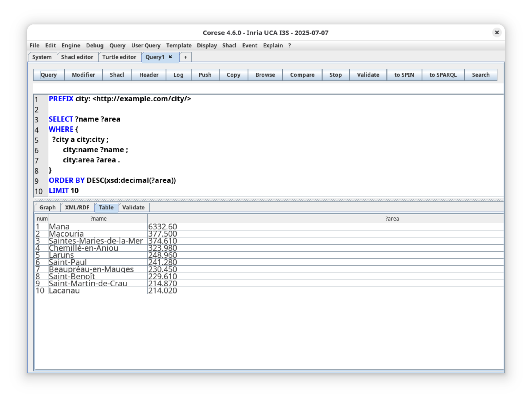The height and width of the screenshot is (403, 532).
Task: Close the Corese window
Action: pos(497,32)
